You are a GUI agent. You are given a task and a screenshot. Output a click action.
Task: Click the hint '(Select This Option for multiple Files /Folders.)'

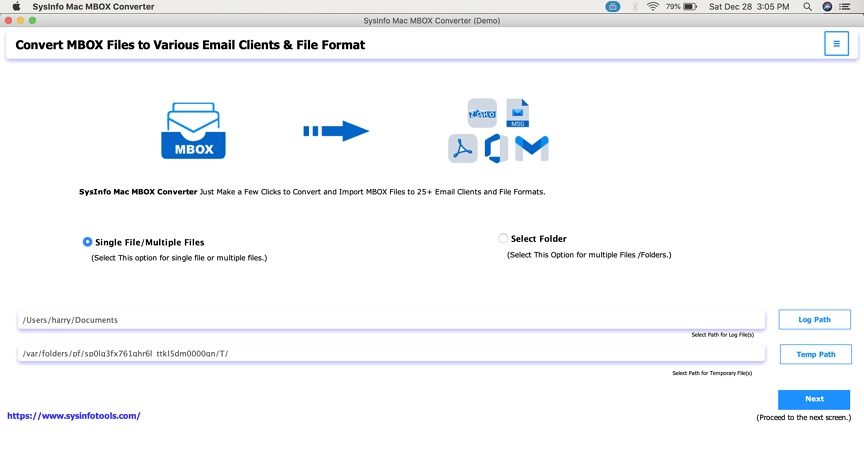click(x=589, y=255)
